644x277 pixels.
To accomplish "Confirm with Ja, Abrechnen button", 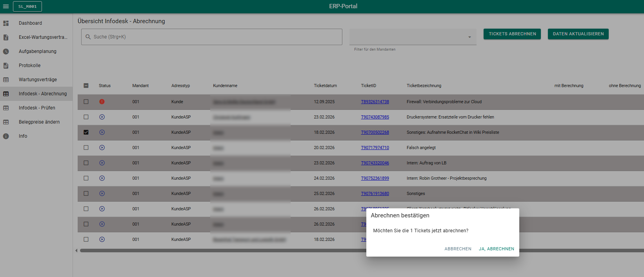I will pyautogui.click(x=496, y=249).
